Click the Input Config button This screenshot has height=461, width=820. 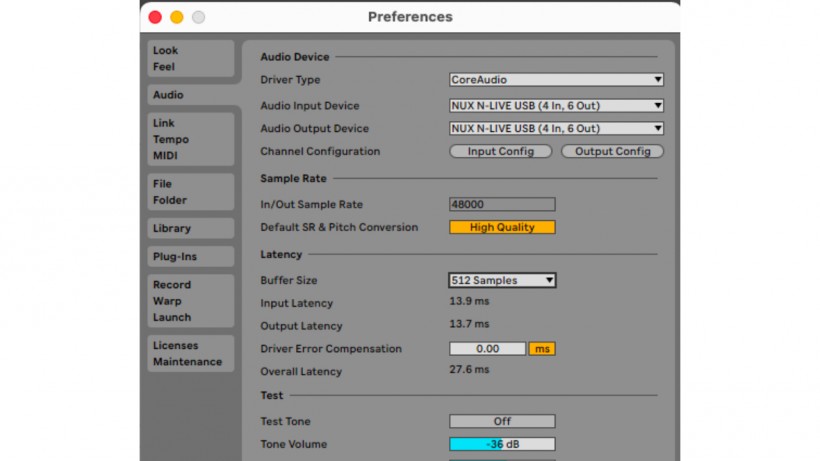click(501, 152)
